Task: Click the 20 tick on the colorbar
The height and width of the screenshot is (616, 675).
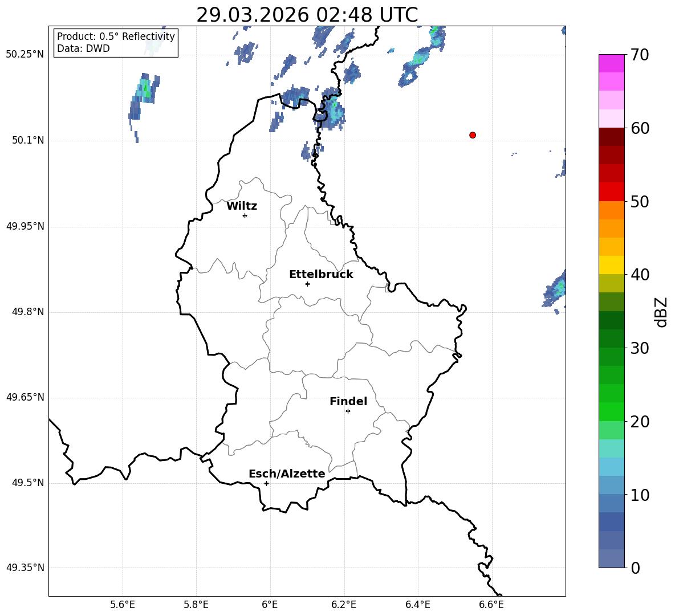Action: 639,421
